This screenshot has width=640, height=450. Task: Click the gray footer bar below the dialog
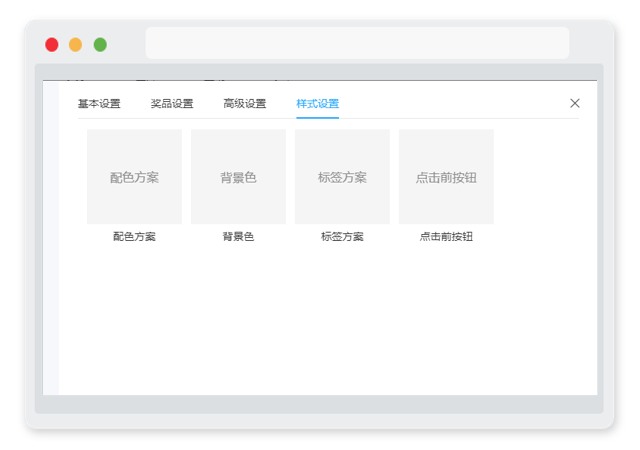319,404
